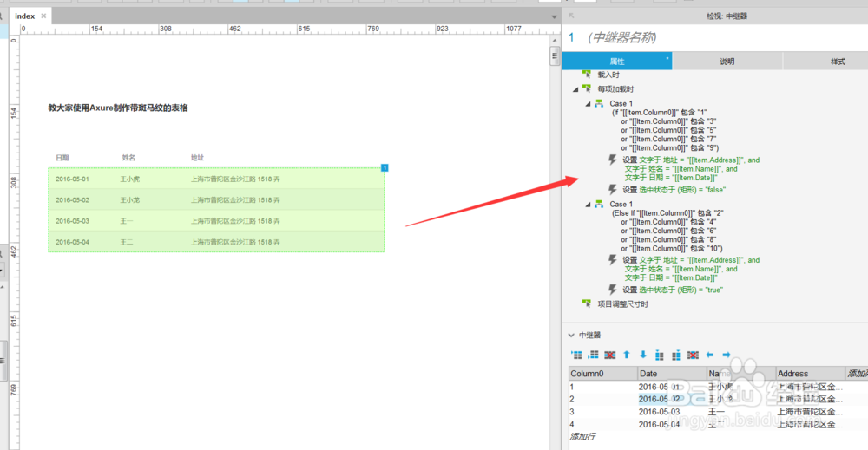Viewport: 868px width, 450px height.
Task: Click Column0 cell with value 3
Action: pos(602,412)
